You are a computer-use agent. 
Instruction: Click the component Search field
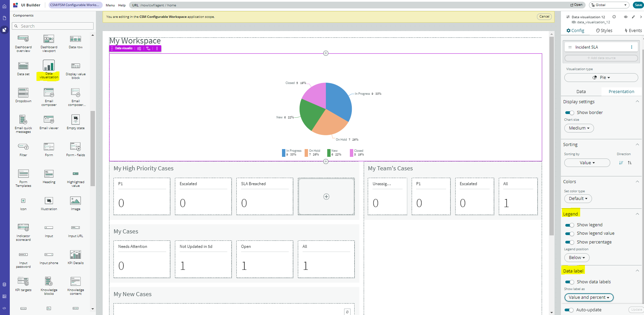[x=53, y=26]
